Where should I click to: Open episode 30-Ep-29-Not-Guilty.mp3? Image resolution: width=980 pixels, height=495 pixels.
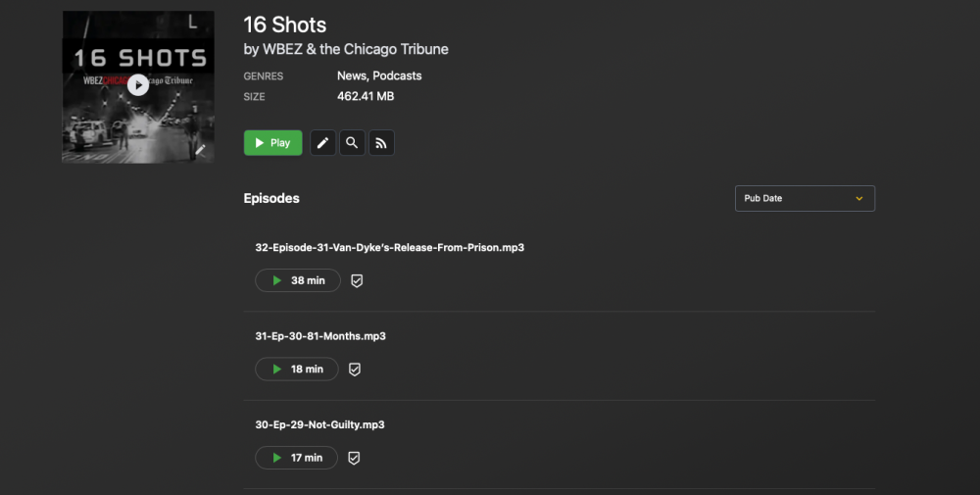pyautogui.click(x=319, y=425)
